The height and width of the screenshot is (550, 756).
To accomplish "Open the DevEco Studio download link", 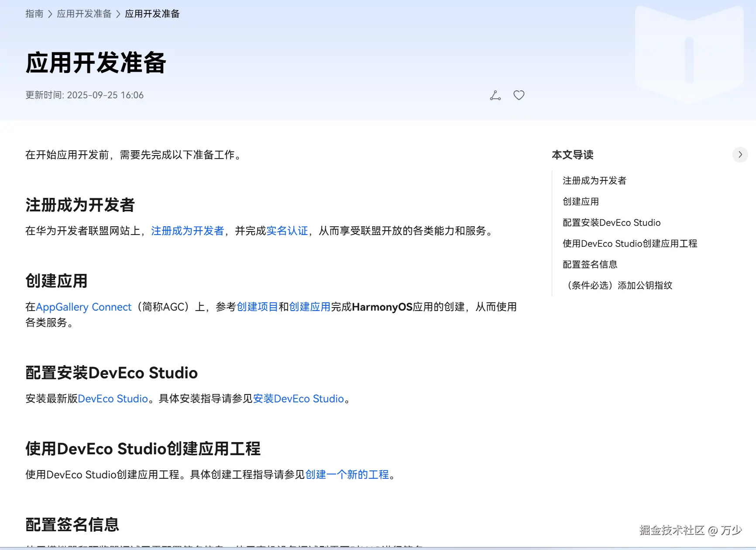I will 113,398.
